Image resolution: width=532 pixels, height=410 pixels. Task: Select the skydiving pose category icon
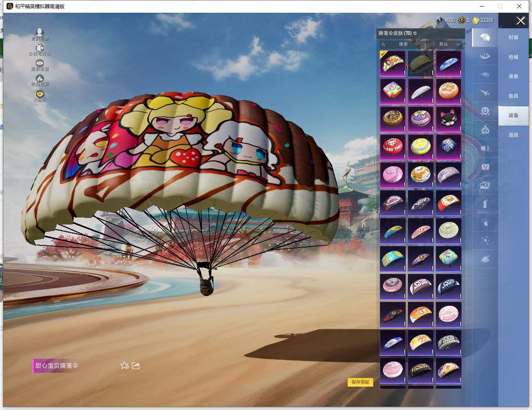click(485, 56)
